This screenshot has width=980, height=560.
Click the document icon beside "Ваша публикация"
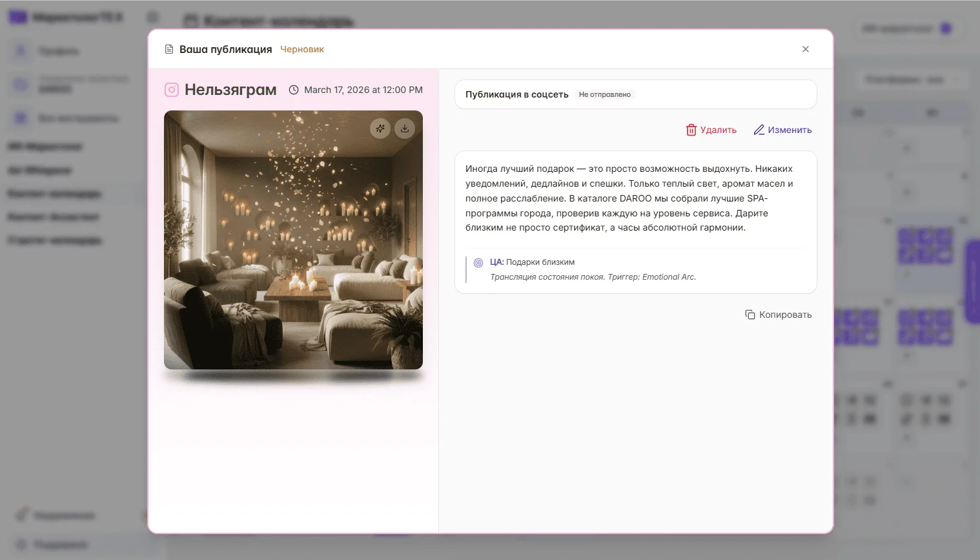pos(169,49)
